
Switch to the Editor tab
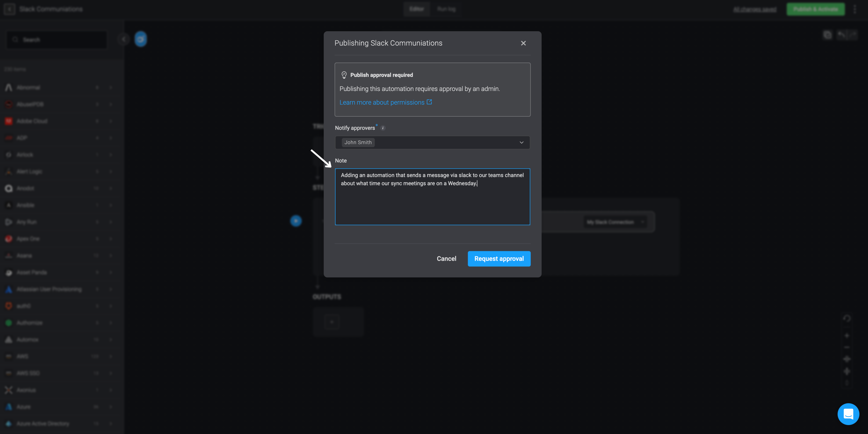point(416,9)
